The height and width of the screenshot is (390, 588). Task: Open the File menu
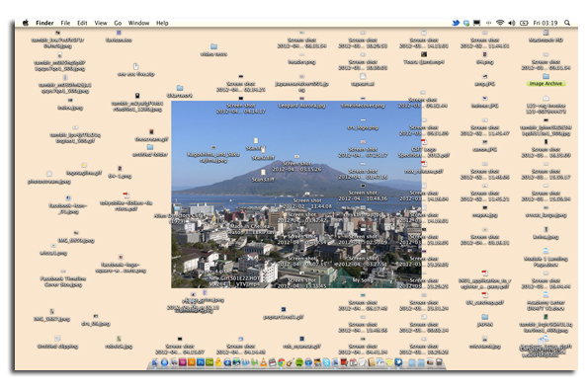click(x=65, y=23)
